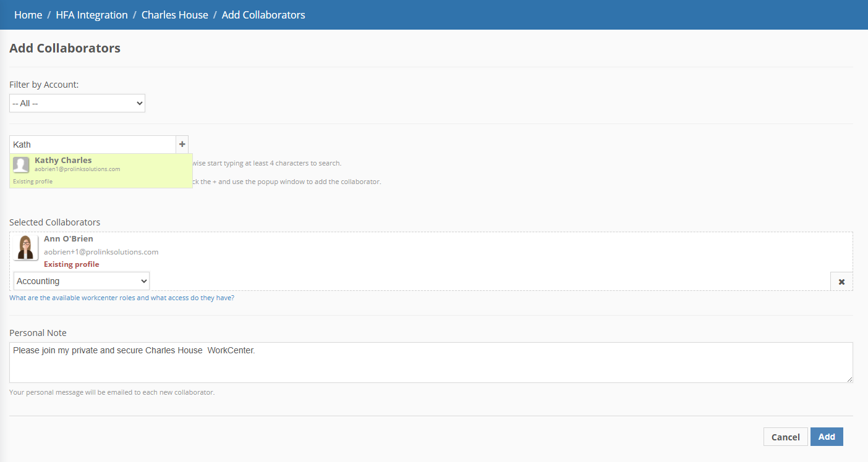
Task: Click the personal message email hint text
Action: click(112, 392)
